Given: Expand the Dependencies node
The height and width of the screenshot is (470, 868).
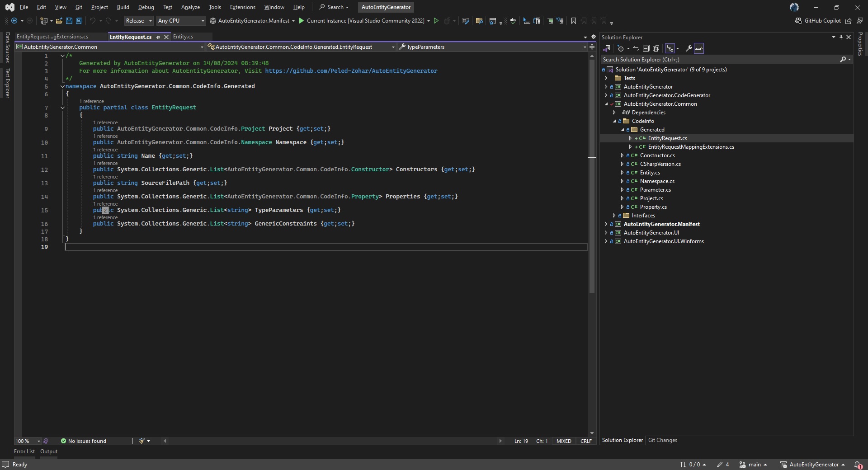Looking at the screenshot, I should 614,113.
